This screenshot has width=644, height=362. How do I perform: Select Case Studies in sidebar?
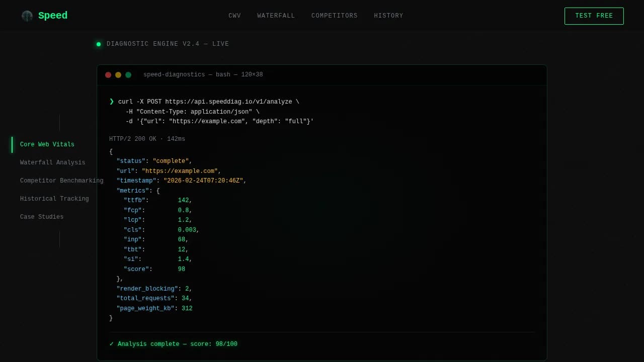coord(42,217)
